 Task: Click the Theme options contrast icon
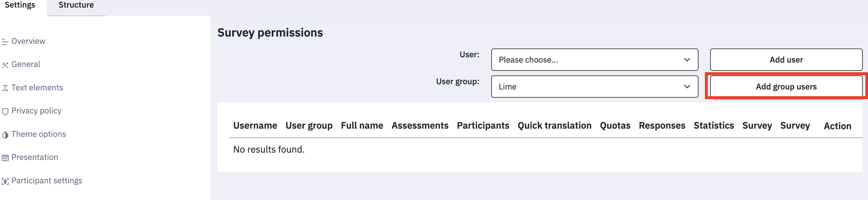point(5,135)
